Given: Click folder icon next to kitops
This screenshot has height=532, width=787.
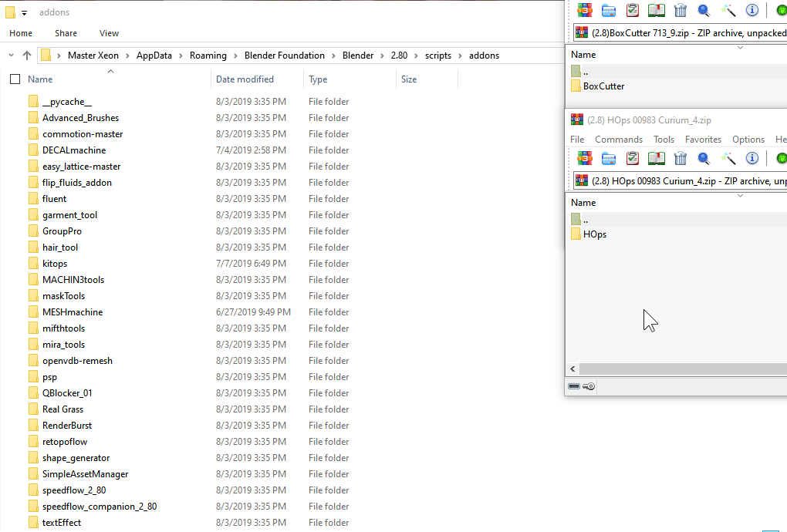Looking at the screenshot, I should [33, 263].
